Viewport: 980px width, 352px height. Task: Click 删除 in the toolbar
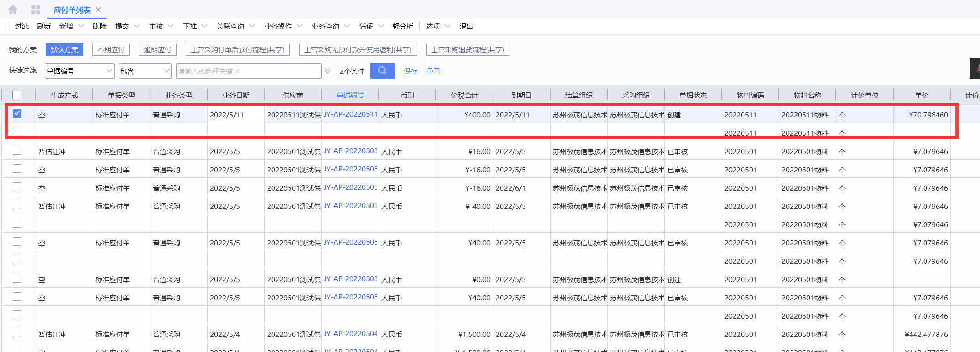tap(100, 27)
